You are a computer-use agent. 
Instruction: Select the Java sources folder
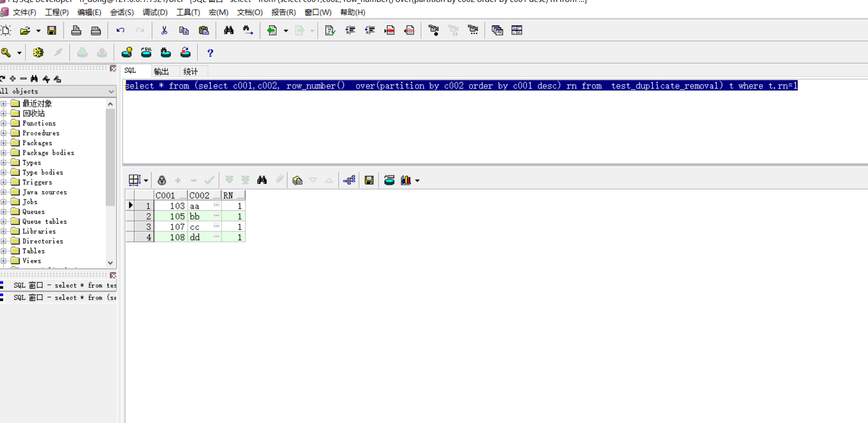tap(44, 192)
